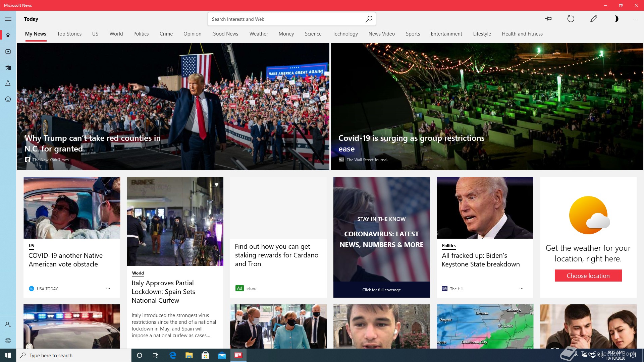The width and height of the screenshot is (644, 362).
Task: Open the Entertainment tab
Action: 446,34
